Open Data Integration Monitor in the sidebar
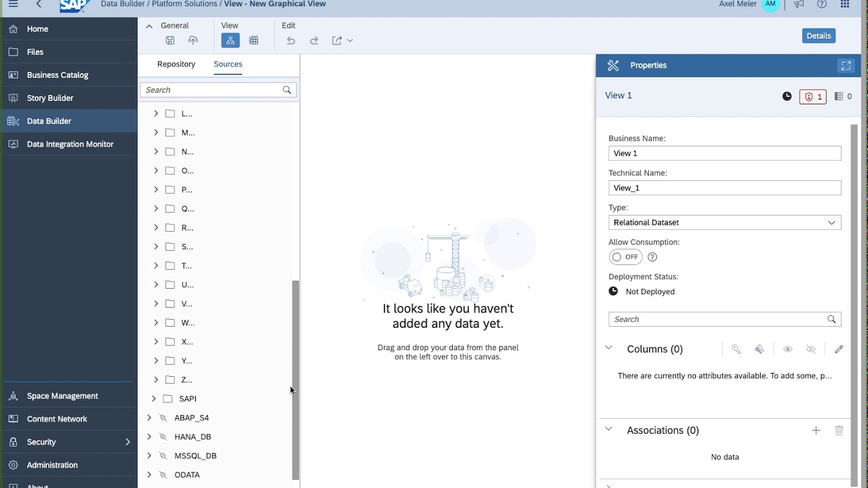 68,144
